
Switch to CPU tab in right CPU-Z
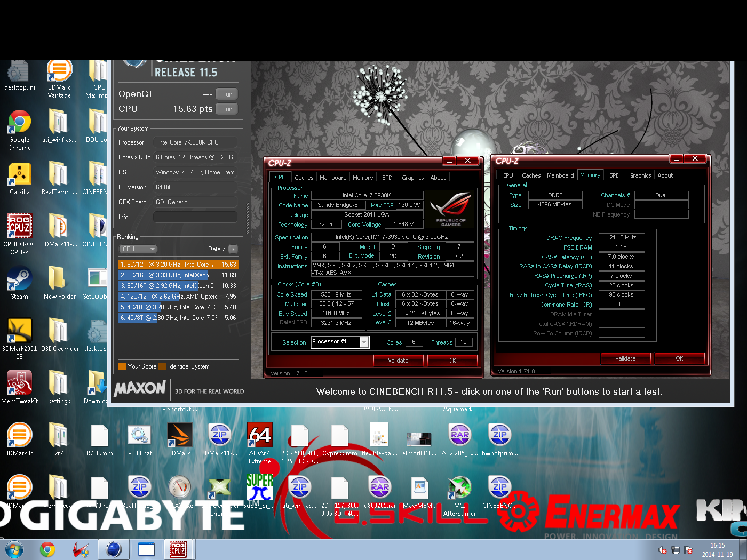[x=508, y=175]
